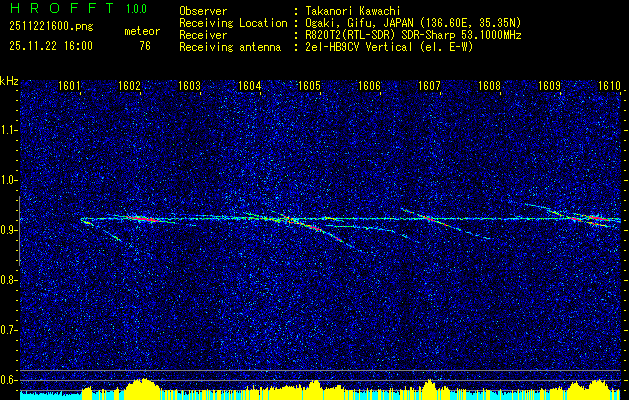The width and height of the screenshot is (629, 400).
Task: Click the kHz axis unit label
Action: click(x=9, y=81)
